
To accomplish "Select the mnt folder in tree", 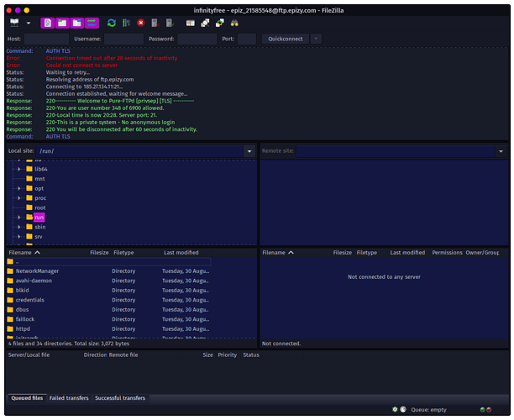I will click(x=39, y=179).
